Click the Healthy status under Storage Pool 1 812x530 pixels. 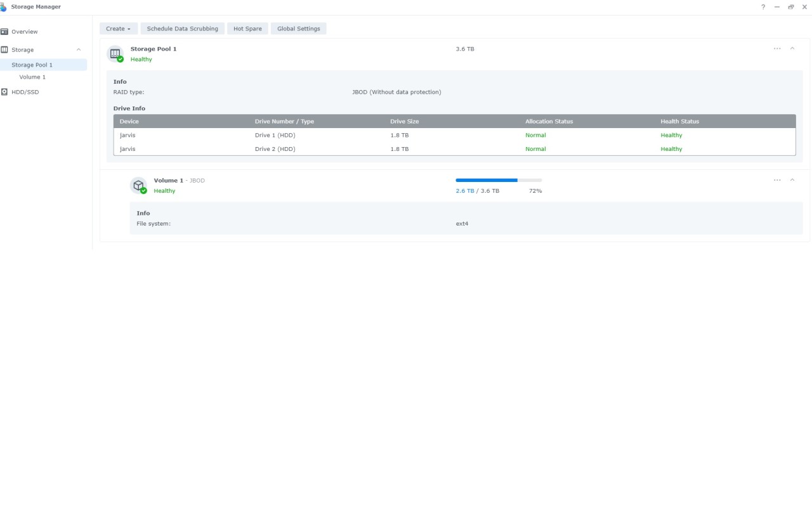coord(141,60)
